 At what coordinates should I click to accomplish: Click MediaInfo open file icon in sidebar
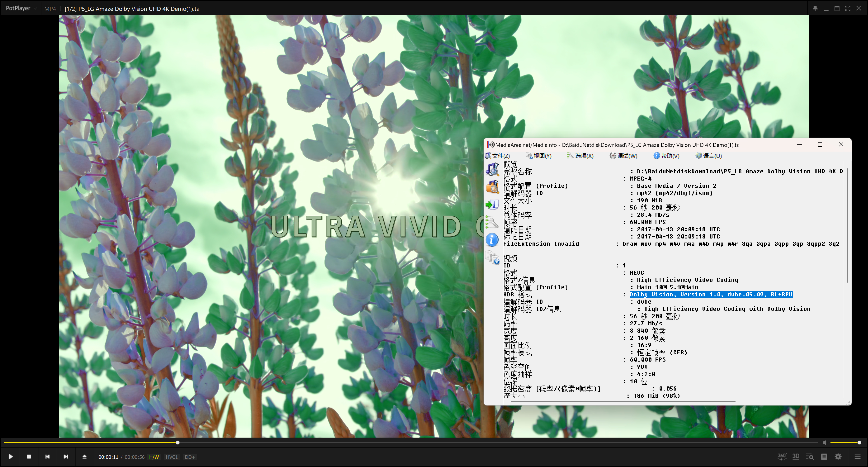coord(492,169)
